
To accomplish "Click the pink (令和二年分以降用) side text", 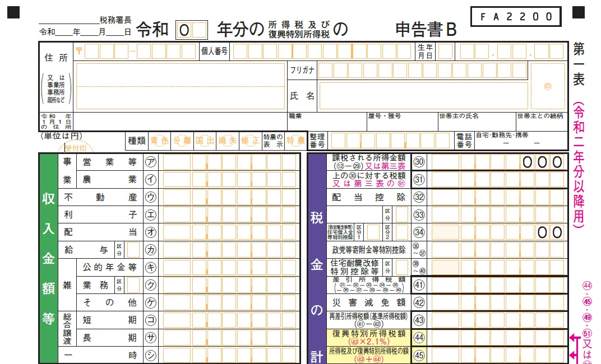I will point(579,165).
